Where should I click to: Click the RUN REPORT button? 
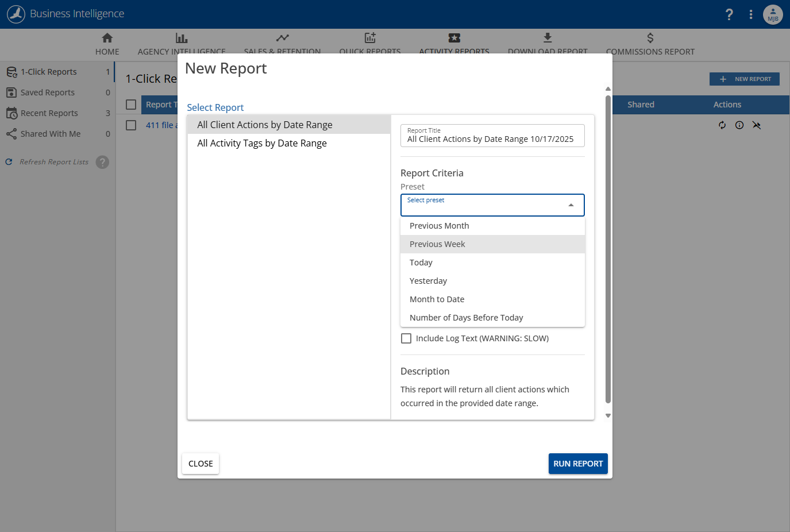pyautogui.click(x=578, y=464)
